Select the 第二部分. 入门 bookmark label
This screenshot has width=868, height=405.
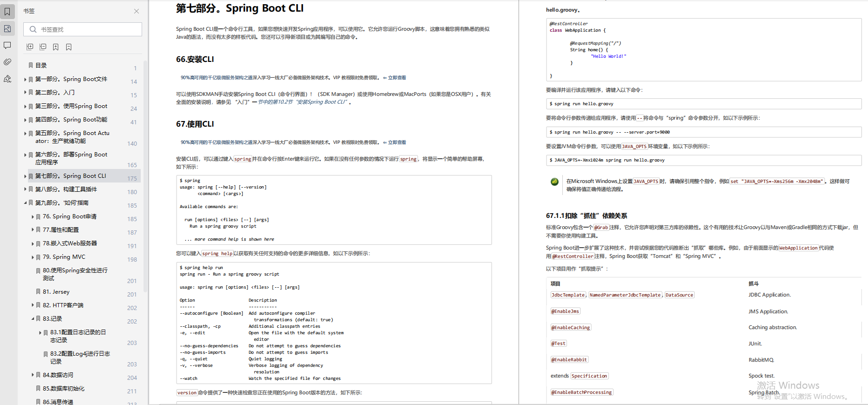coord(55,93)
